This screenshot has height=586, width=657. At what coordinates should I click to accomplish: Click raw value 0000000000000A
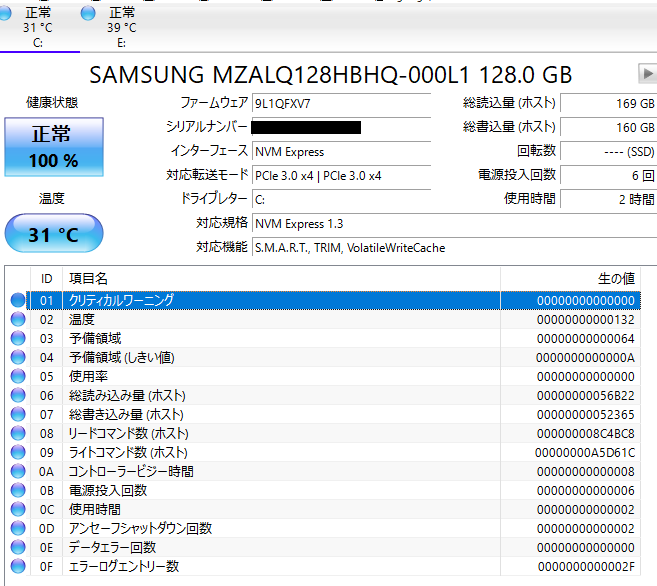585,358
